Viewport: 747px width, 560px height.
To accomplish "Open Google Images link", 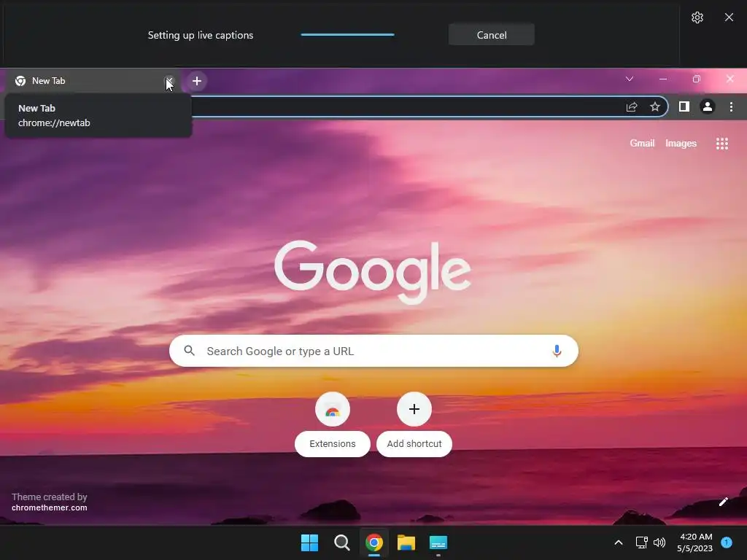I will [681, 144].
